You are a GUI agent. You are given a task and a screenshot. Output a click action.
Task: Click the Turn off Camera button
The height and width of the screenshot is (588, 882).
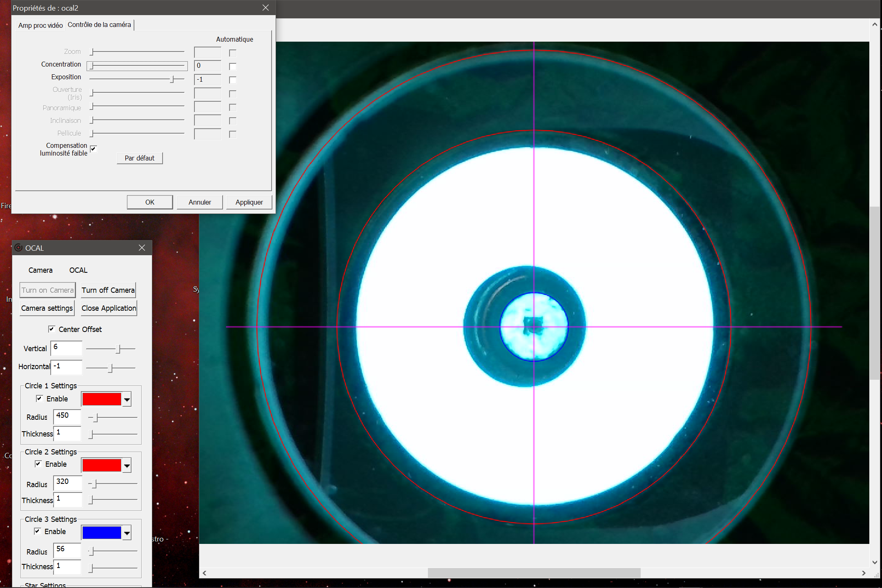tap(108, 290)
